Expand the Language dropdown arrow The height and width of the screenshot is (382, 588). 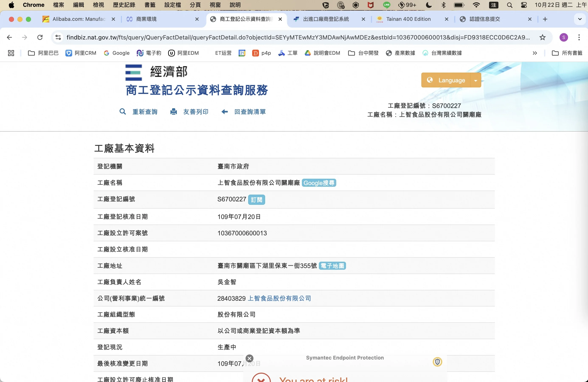coord(475,80)
